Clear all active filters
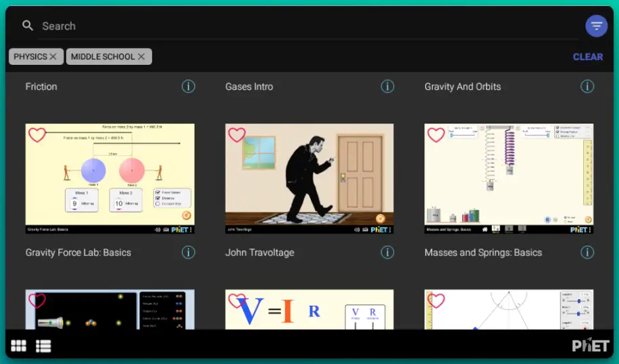Image resolution: width=619 pixels, height=364 pixels. coord(587,57)
